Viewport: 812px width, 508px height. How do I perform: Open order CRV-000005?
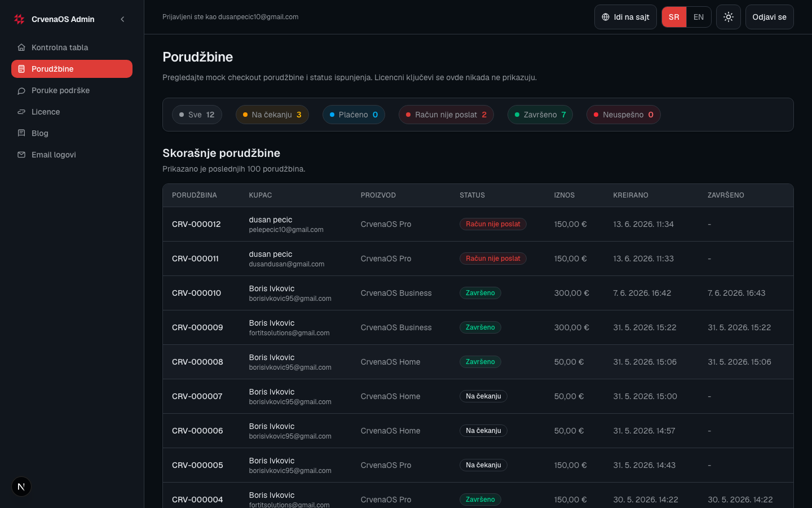click(x=197, y=465)
